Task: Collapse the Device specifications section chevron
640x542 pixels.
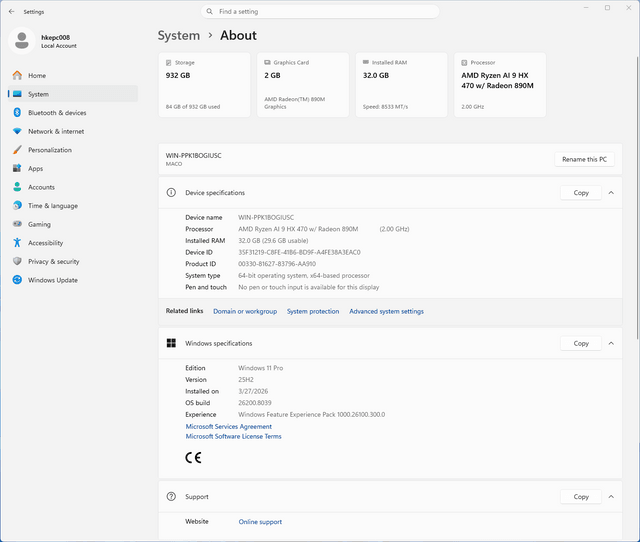Action: [x=611, y=193]
